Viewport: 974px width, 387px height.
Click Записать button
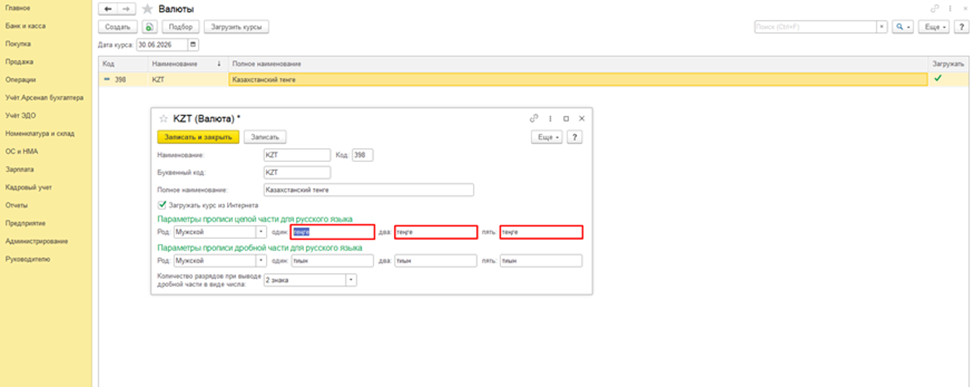(265, 137)
